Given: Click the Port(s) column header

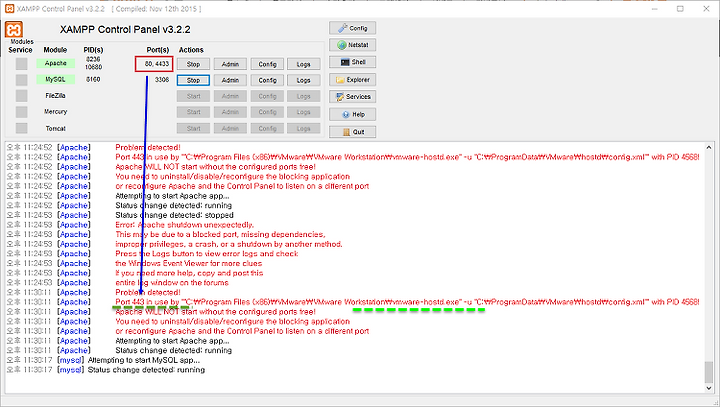Looking at the screenshot, I should tap(158, 50).
